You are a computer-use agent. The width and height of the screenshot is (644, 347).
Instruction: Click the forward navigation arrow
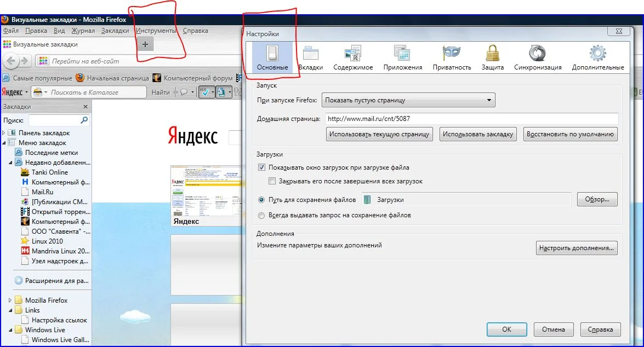pos(25,61)
